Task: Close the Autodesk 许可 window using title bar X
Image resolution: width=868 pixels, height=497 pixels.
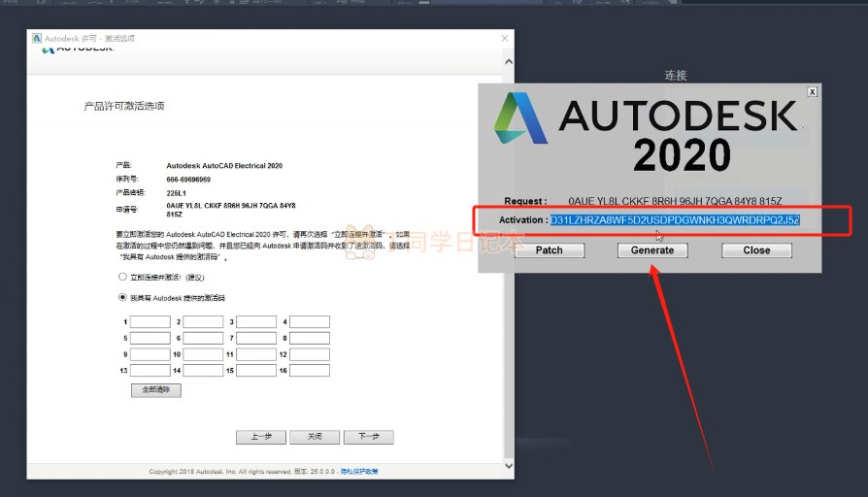Action: [504, 39]
